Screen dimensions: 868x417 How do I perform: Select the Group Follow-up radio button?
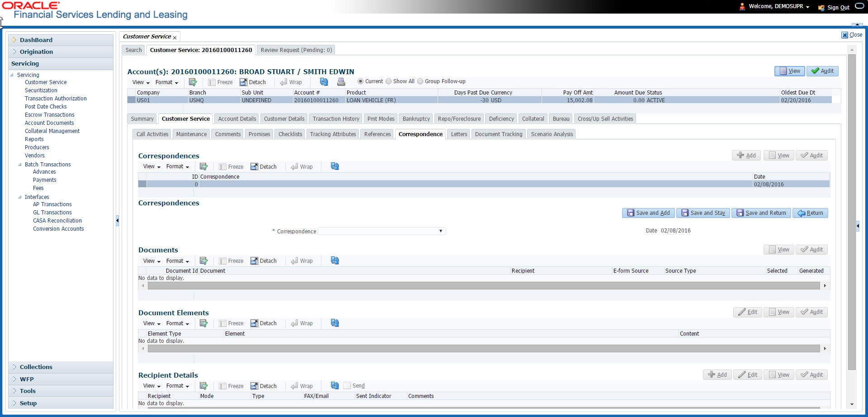(x=420, y=81)
